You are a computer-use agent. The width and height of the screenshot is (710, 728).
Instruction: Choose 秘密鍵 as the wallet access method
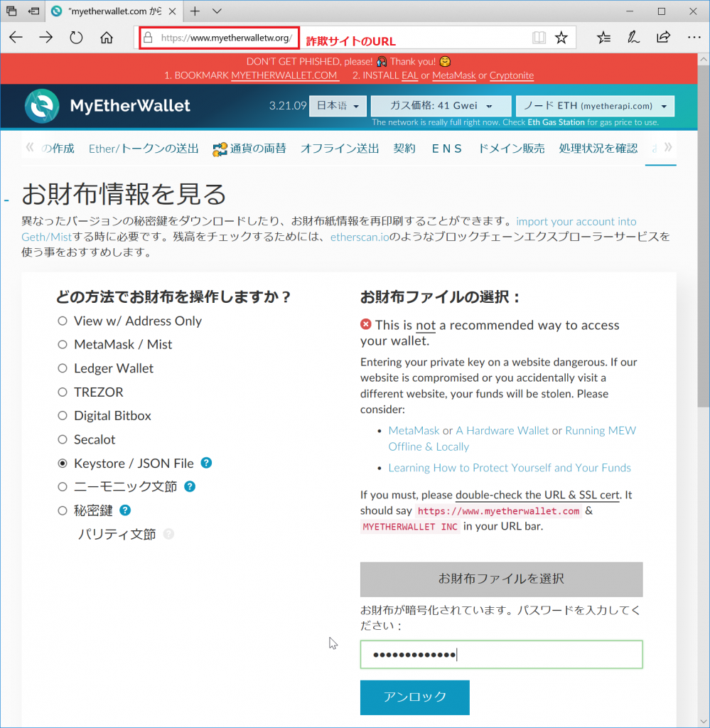[63, 510]
